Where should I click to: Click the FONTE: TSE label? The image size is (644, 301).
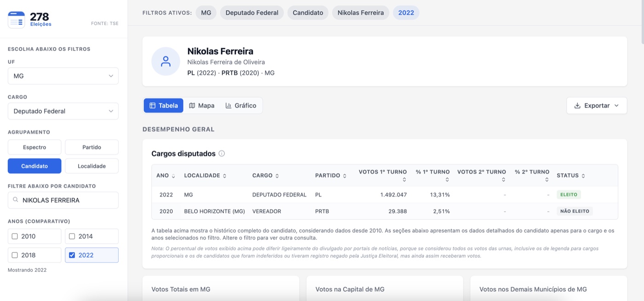105,23
